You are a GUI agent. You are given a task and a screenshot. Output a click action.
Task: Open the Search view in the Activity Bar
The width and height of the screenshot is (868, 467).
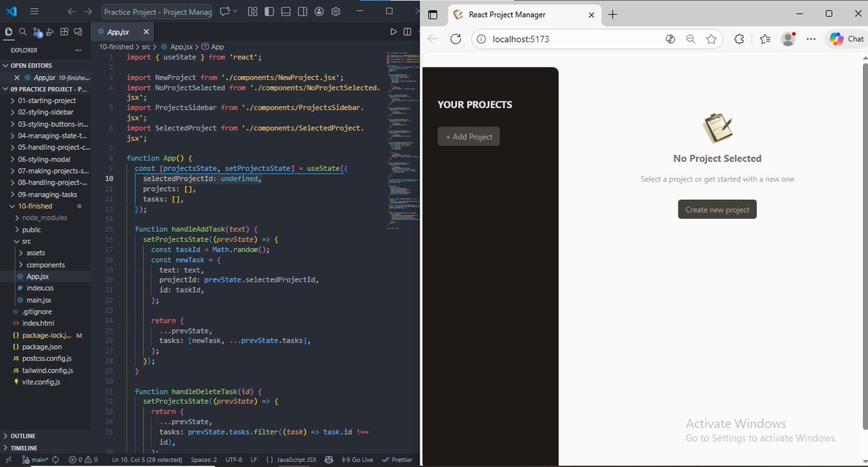pyautogui.click(x=22, y=31)
